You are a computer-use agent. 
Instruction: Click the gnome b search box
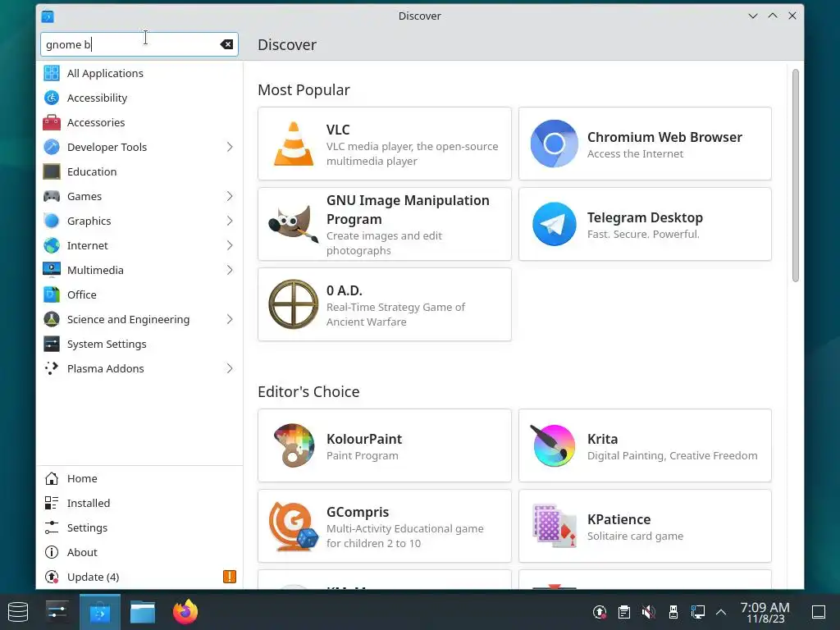point(139,44)
